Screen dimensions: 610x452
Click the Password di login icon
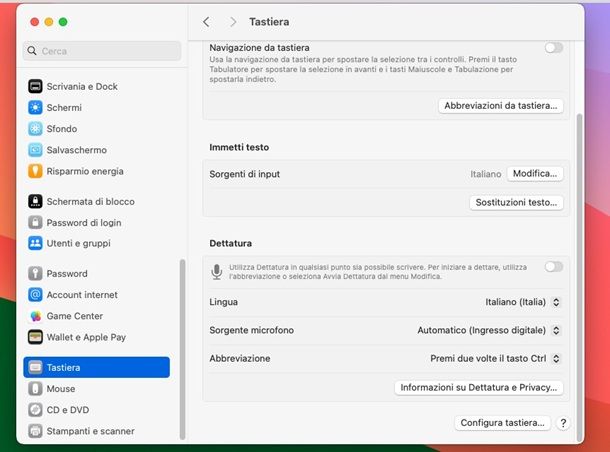[x=35, y=222]
